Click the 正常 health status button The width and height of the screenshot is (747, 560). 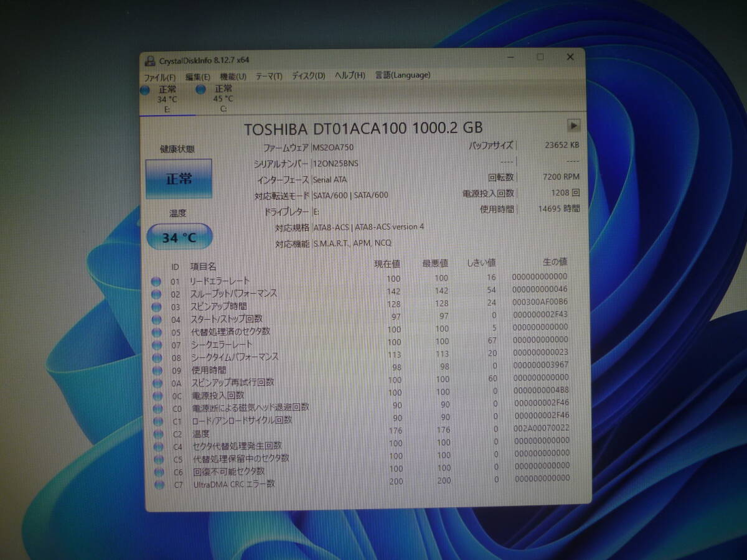point(179,179)
